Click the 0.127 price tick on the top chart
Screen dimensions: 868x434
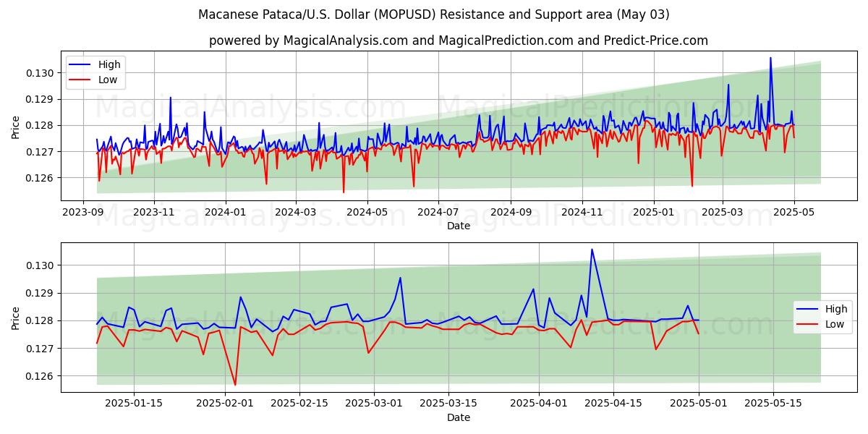pos(41,152)
